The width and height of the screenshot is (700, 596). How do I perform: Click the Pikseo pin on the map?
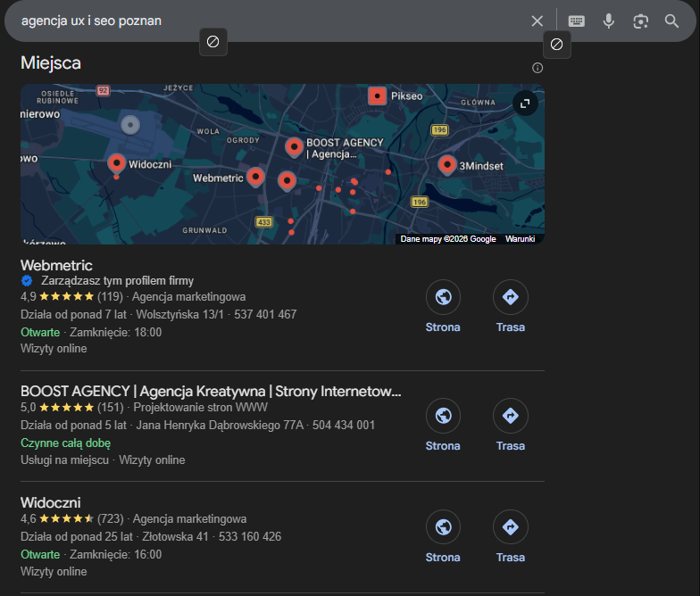377,95
